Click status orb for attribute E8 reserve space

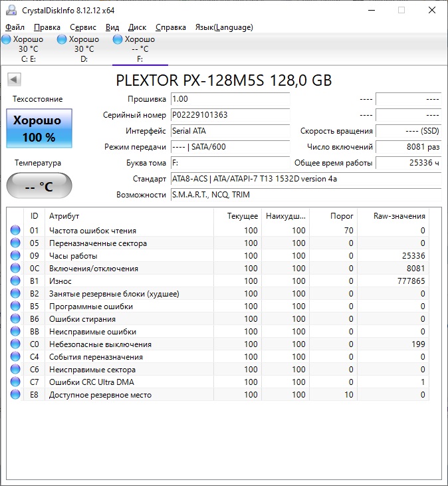coord(15,394)
